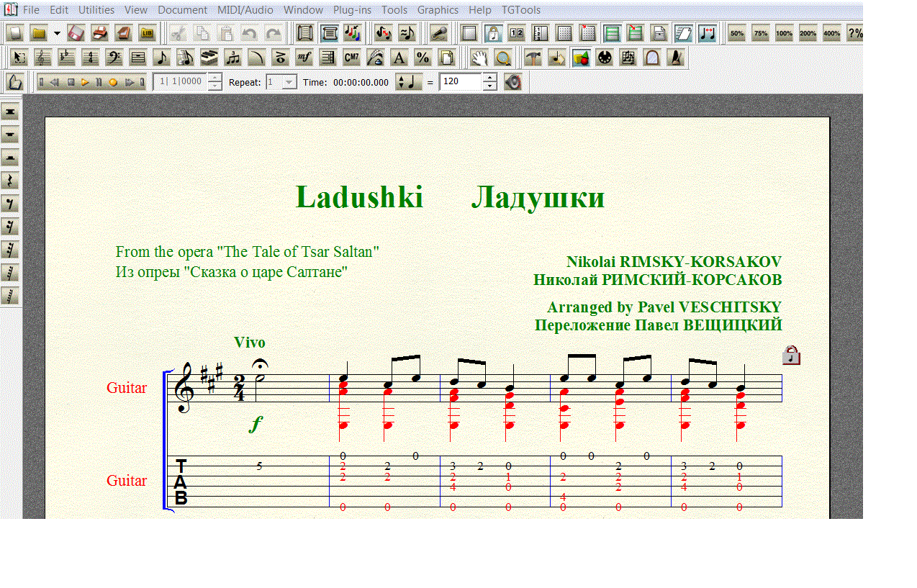Select the Time Signature tool

[91, 58]
